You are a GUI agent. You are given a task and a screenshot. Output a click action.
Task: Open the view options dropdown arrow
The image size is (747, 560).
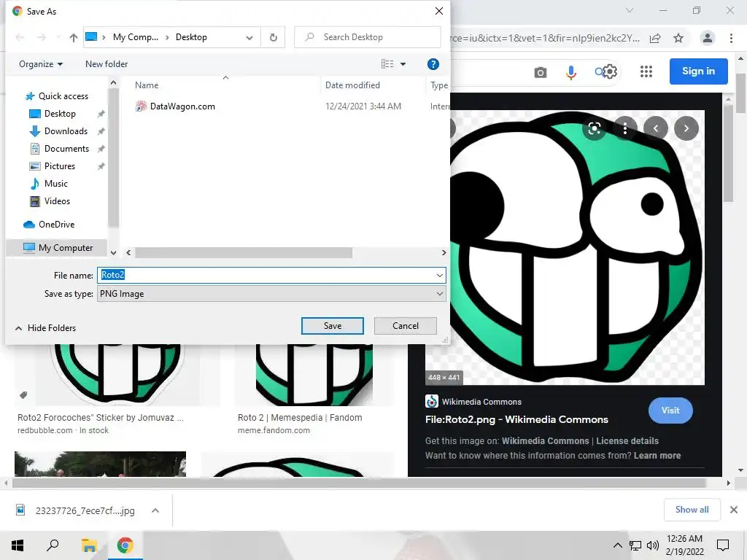pyautogui.click(x=403, y=64)
